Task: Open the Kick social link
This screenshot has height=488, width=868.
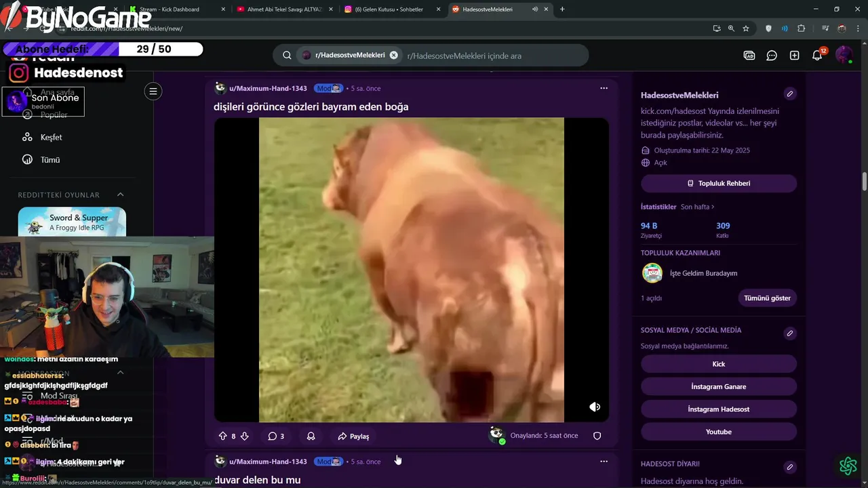Action: point(719,364)
